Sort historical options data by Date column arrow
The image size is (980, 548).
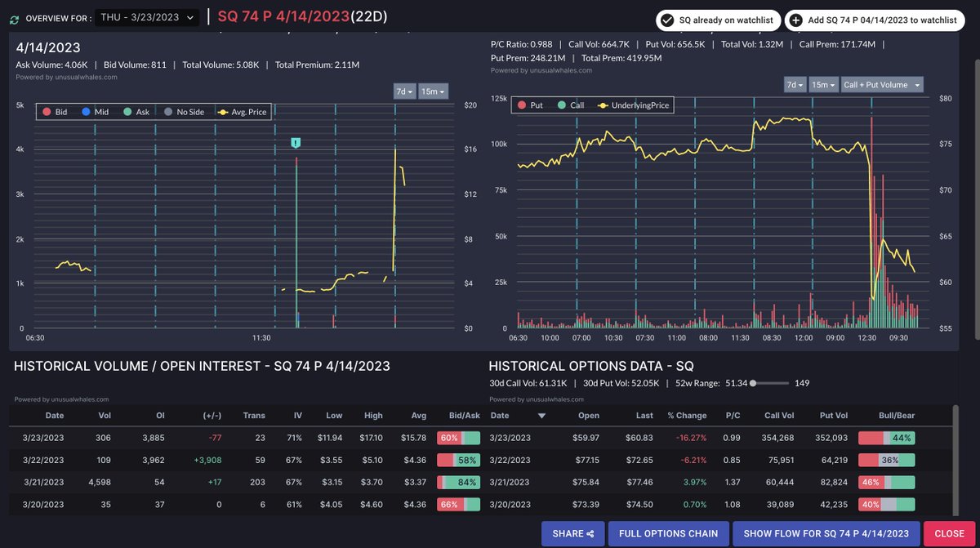point(542,416)
